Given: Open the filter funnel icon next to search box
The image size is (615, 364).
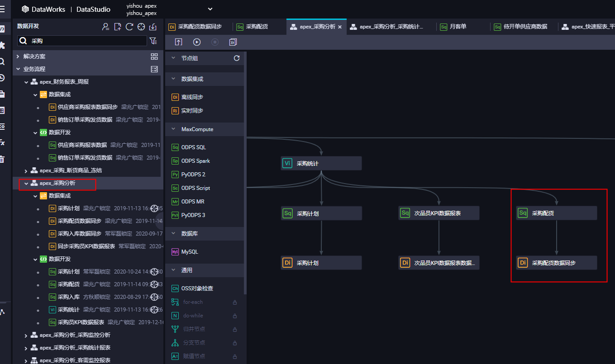Looking at the screenshot, I should (x=153, y=41).
